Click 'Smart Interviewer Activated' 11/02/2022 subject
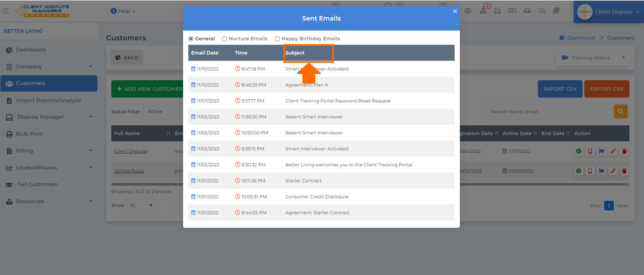Viewport: 644px width, 275px height. point(317,149)
